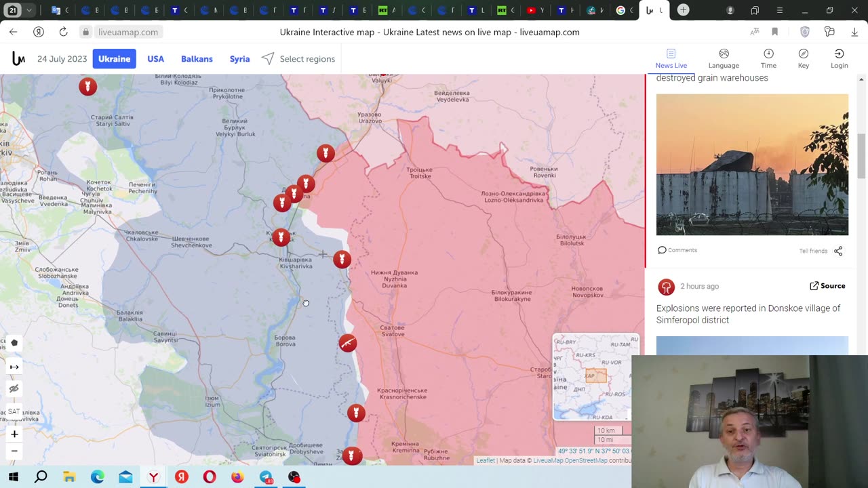Open File Explorer from taskbar
Image resolution: width=868 pixels, height=488 pixels.
(x=69, y=477)
